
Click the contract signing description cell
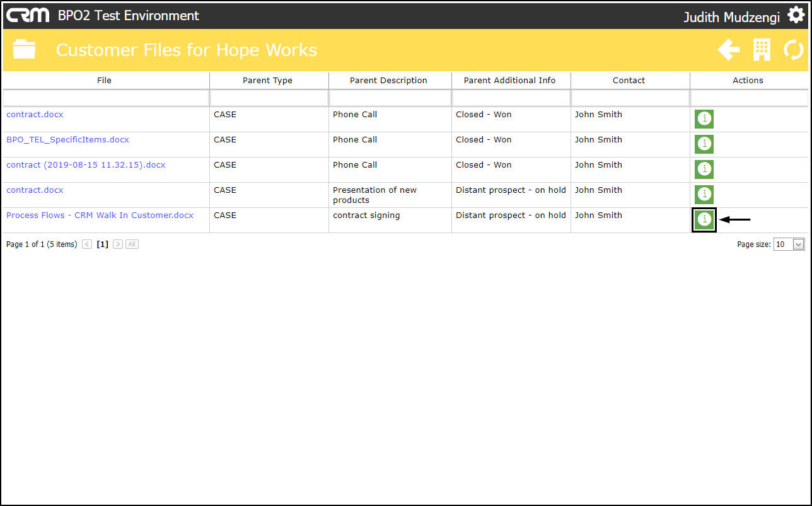[366, 216]
